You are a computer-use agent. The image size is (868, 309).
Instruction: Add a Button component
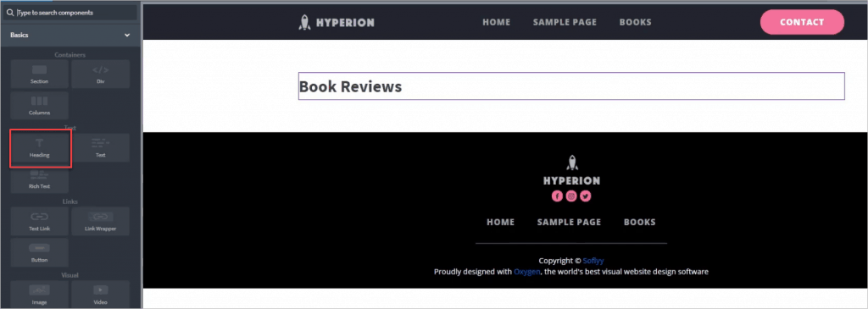point(39,252)
